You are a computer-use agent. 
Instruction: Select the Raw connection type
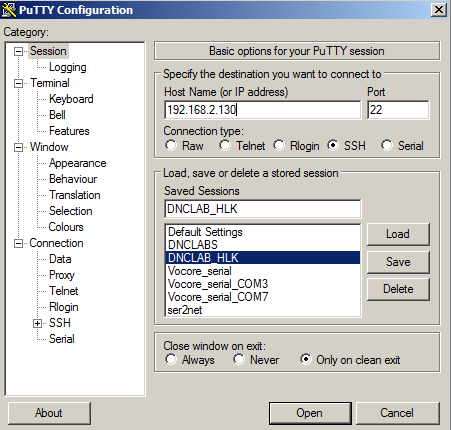click(171, 145)
